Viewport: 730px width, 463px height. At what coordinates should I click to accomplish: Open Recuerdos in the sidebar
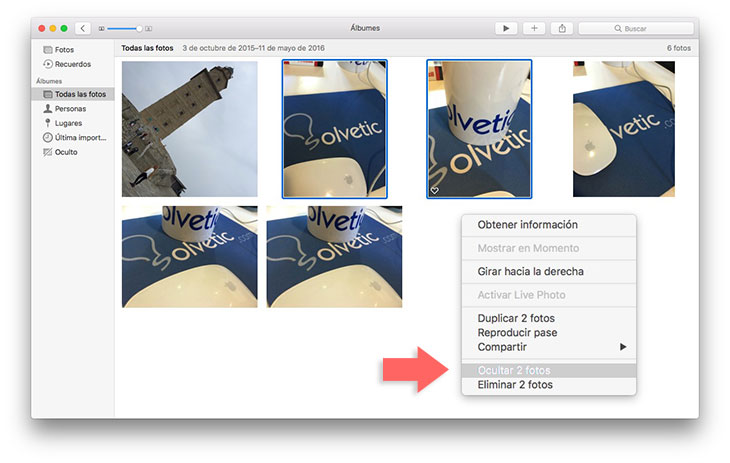[72, 64]
